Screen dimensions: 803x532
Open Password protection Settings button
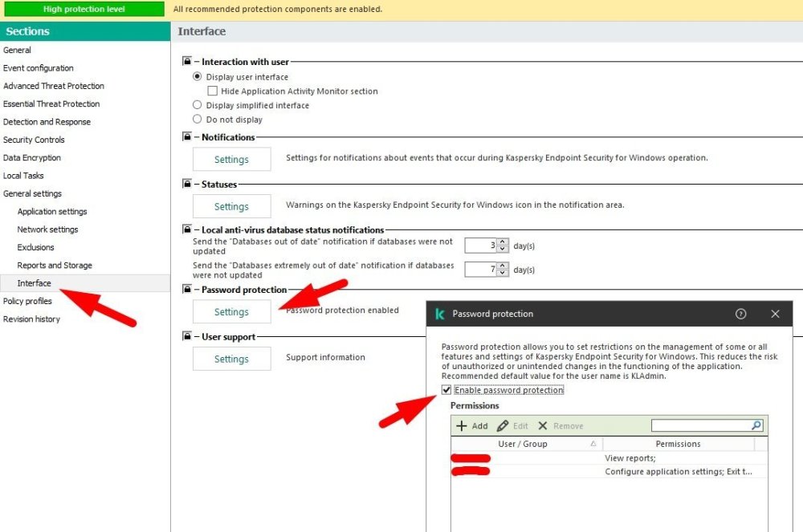pos(231,311)
